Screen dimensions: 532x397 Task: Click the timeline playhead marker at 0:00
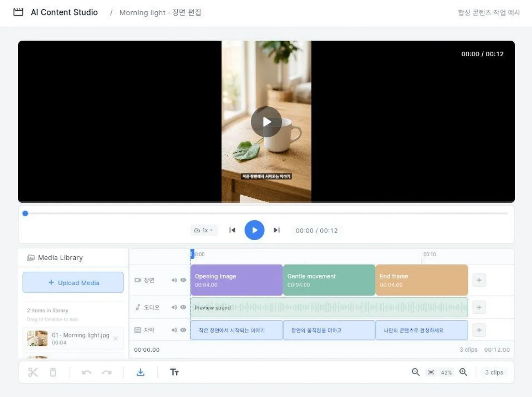pyautogui.click(x=192, y=254)
